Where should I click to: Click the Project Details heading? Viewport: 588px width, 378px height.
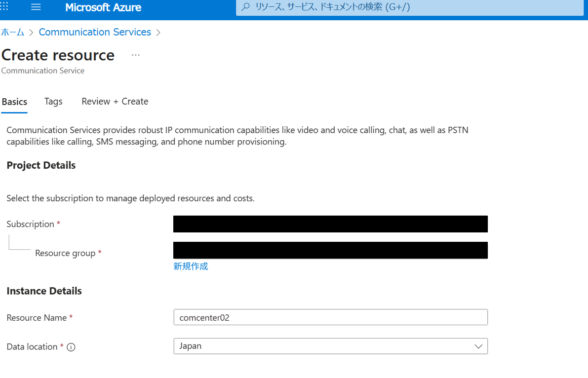pyautogui.click(x=41, y=165)
